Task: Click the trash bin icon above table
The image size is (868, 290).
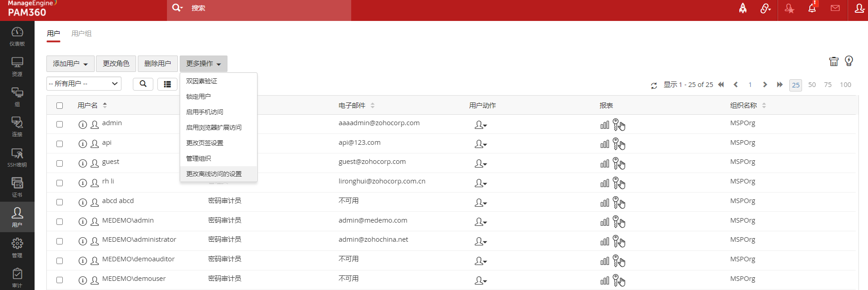Action: click(x=833, y=61)
